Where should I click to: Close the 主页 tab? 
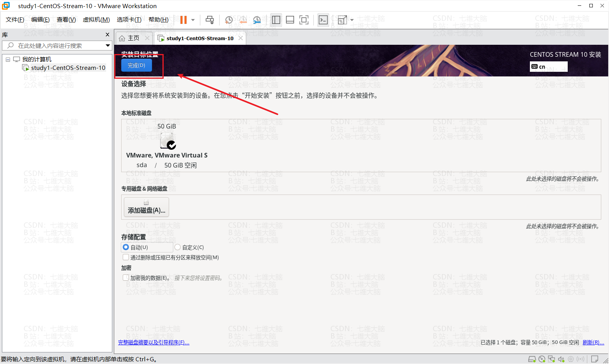[x=147, y=38]
